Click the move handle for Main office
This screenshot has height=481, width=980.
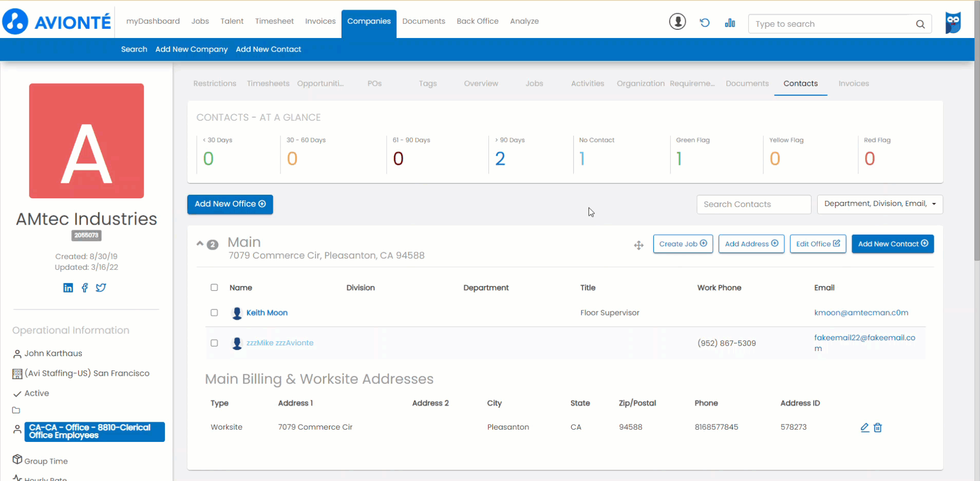coord(638,245)
